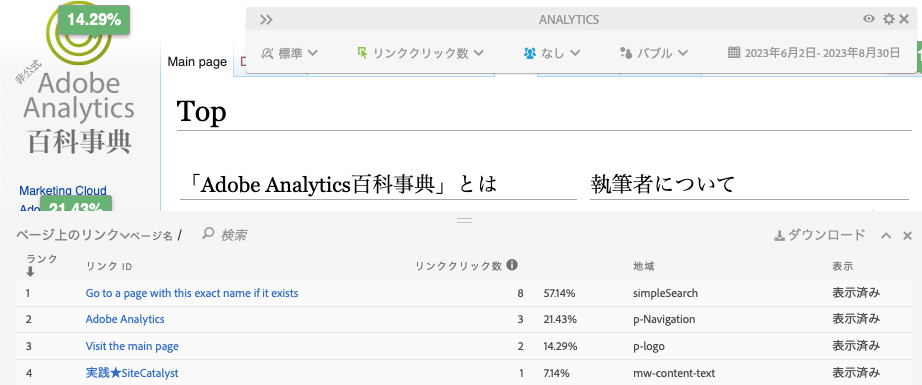Open Analytics settings gear icon
Image resolution: width=922 pixels, height=385 pixels.
click(x=888, y=19)
